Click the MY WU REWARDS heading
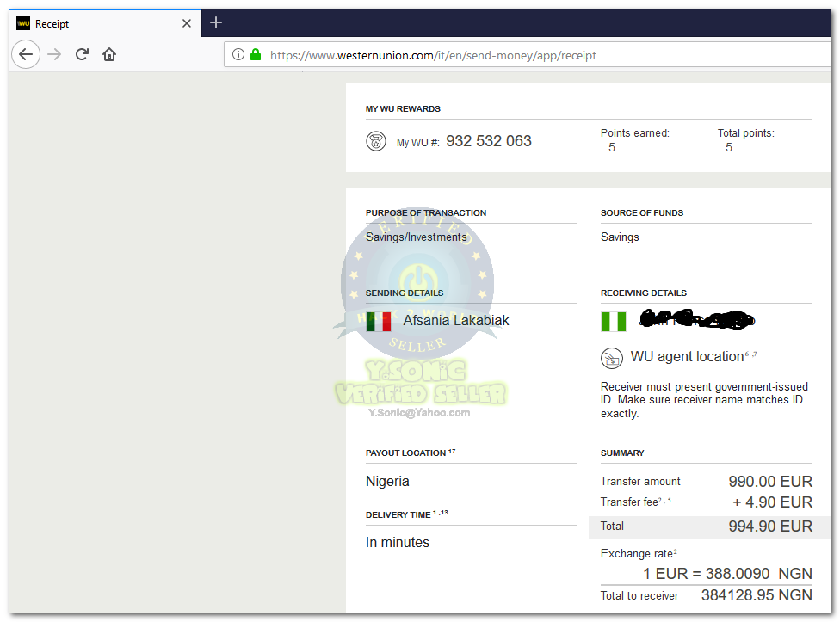 coord(403,108)
